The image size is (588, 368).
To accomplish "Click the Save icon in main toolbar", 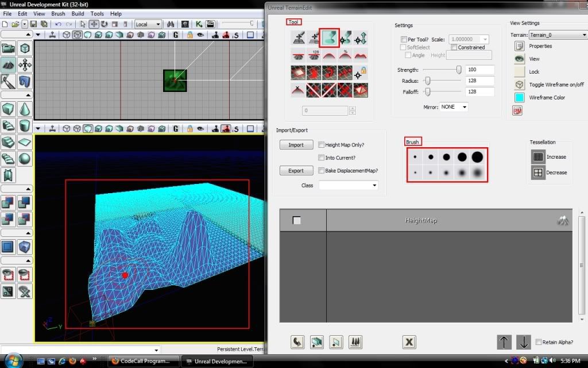I will 33,24.
